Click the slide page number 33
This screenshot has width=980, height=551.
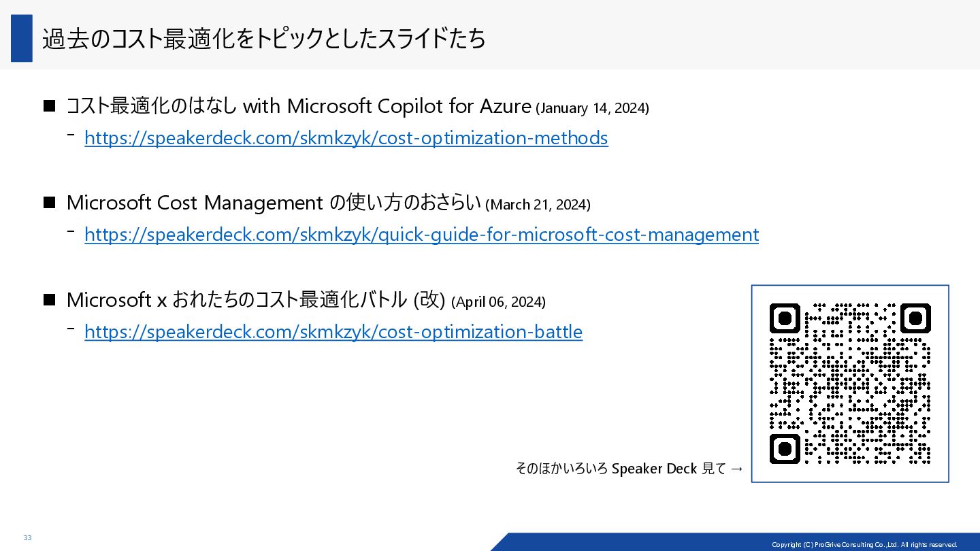(x=28, y=538)
